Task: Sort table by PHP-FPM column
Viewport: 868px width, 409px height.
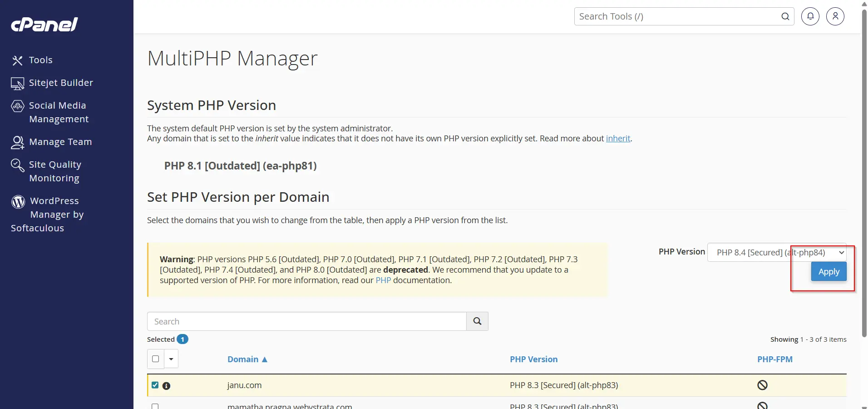Action: [x=774, y=359]
